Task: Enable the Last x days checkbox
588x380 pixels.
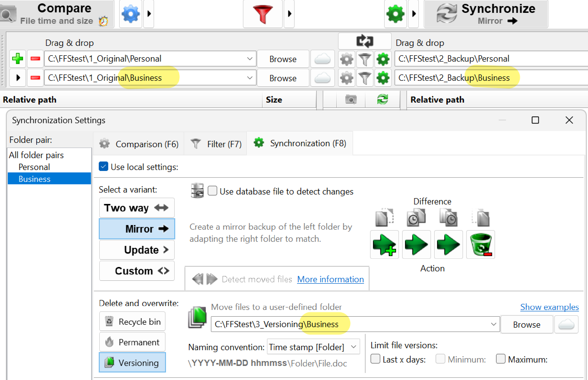Action: coord(375,359)
